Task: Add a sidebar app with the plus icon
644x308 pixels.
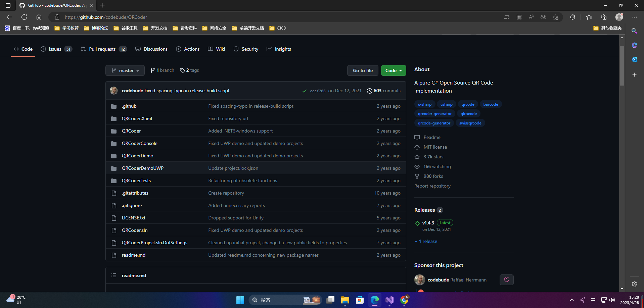Action: (x=634, y=74)
